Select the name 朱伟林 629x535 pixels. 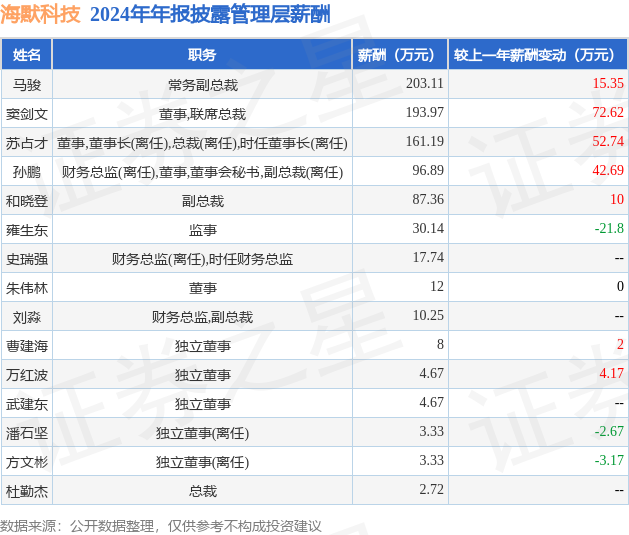click(27, 288)
